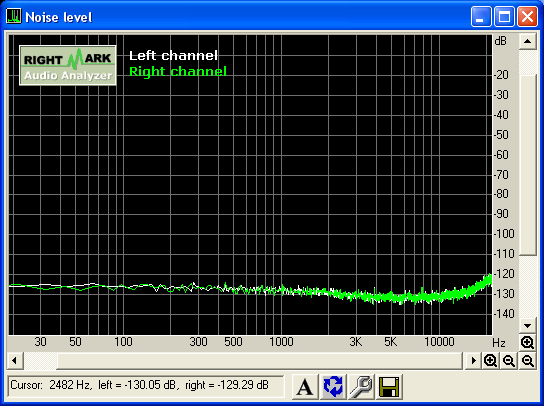Click the RightMark Audio Analyzer logo

(68, 66)
